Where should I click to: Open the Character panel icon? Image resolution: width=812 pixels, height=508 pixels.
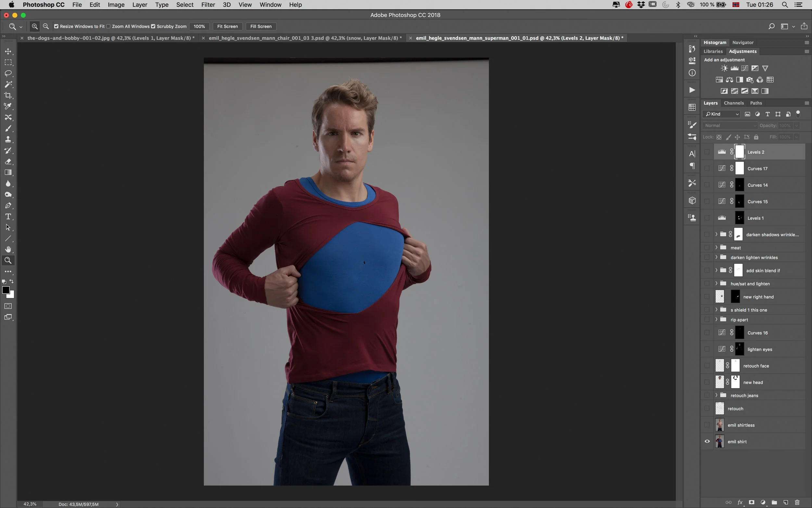(692, 154)
